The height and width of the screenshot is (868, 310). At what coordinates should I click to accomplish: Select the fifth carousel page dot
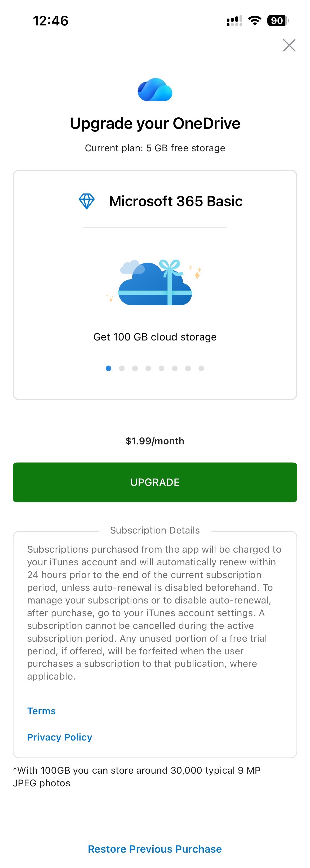[161, 368]
